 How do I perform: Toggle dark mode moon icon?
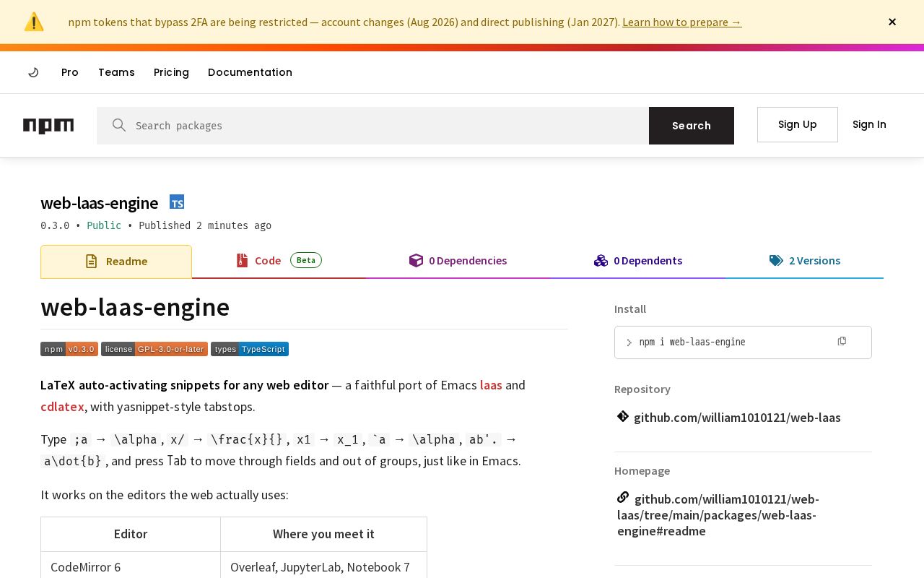[33, 72]
